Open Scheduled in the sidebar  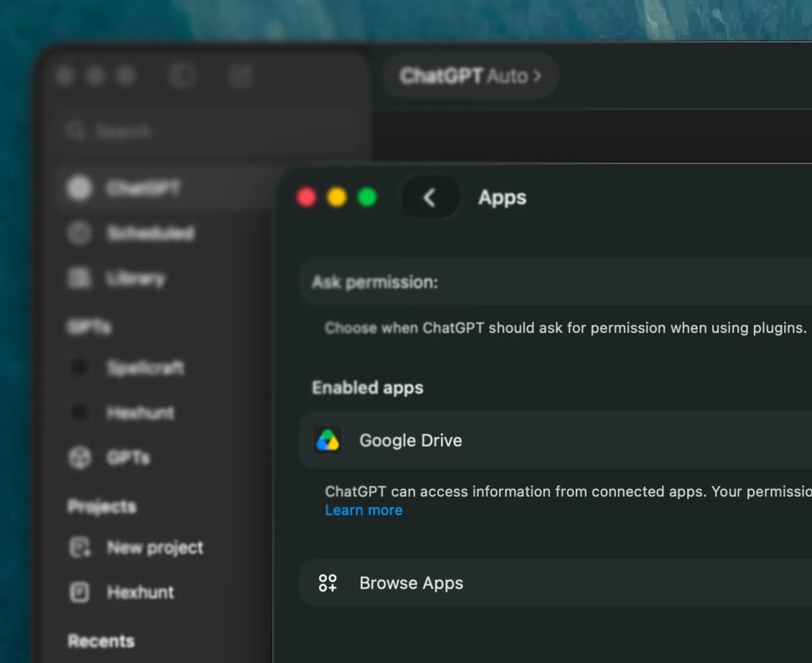[150, 233]
